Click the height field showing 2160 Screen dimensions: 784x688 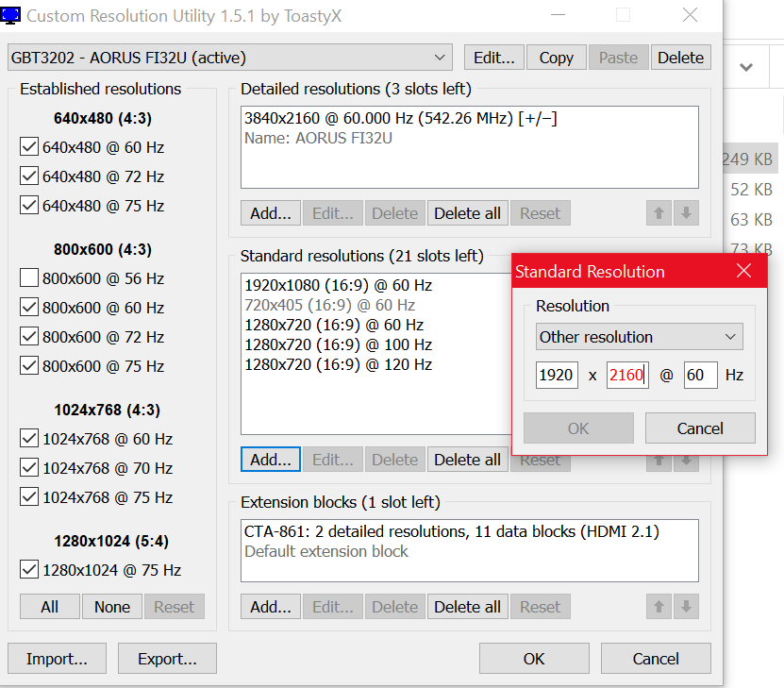click(627, 375)
